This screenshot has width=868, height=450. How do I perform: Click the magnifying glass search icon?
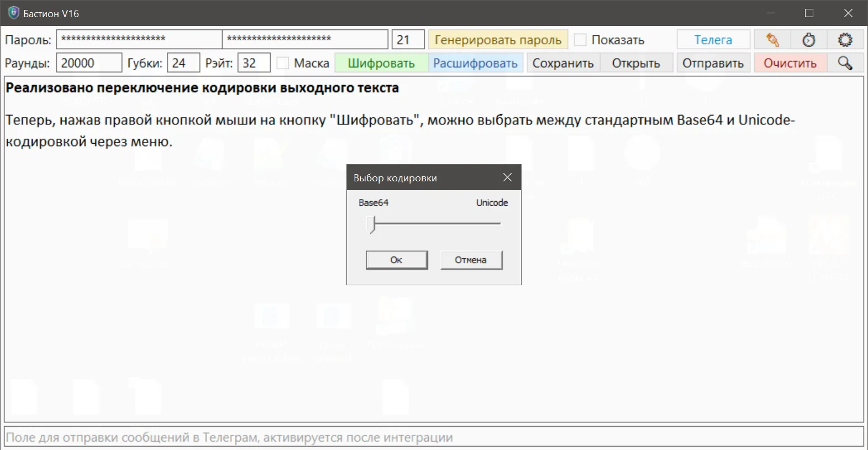(x=845, y=63)
